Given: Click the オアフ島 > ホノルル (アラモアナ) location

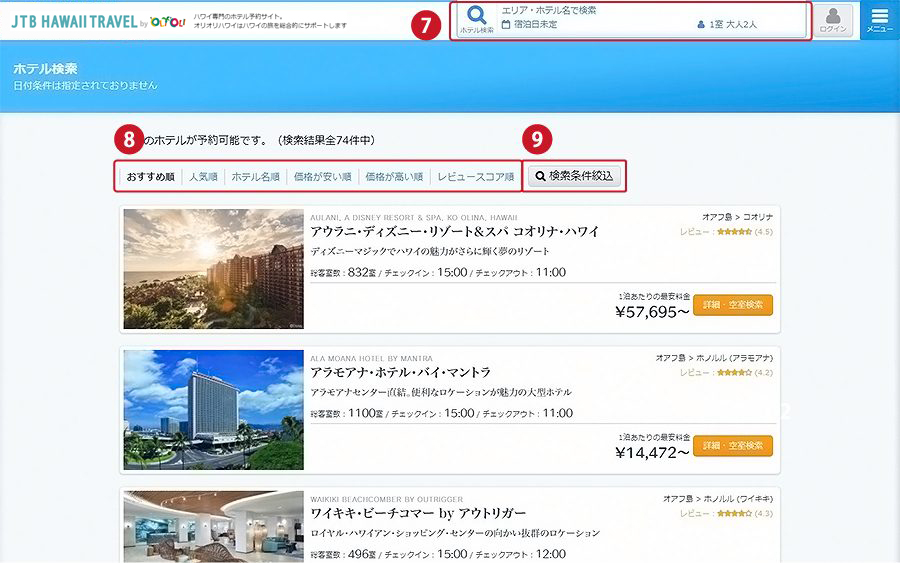Looking at the screenshot, I should pyautogui.click(x=715, y=358).
